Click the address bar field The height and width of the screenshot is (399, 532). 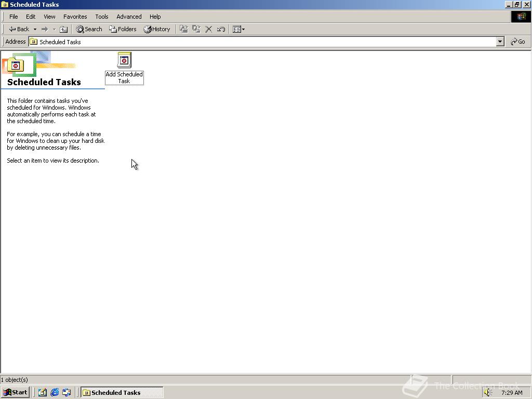pyautogui.click(x=262, y=42)
